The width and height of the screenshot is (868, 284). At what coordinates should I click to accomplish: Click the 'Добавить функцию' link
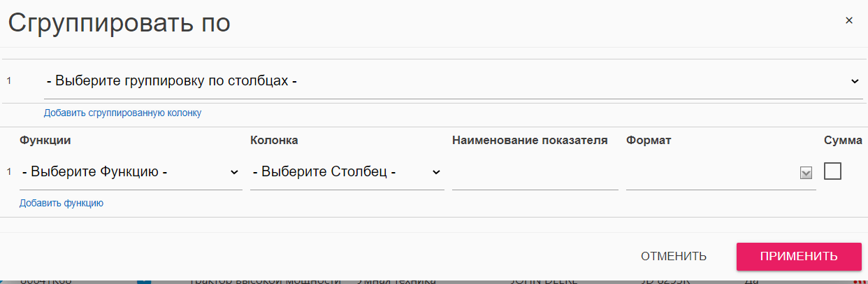tap(62, 204)
